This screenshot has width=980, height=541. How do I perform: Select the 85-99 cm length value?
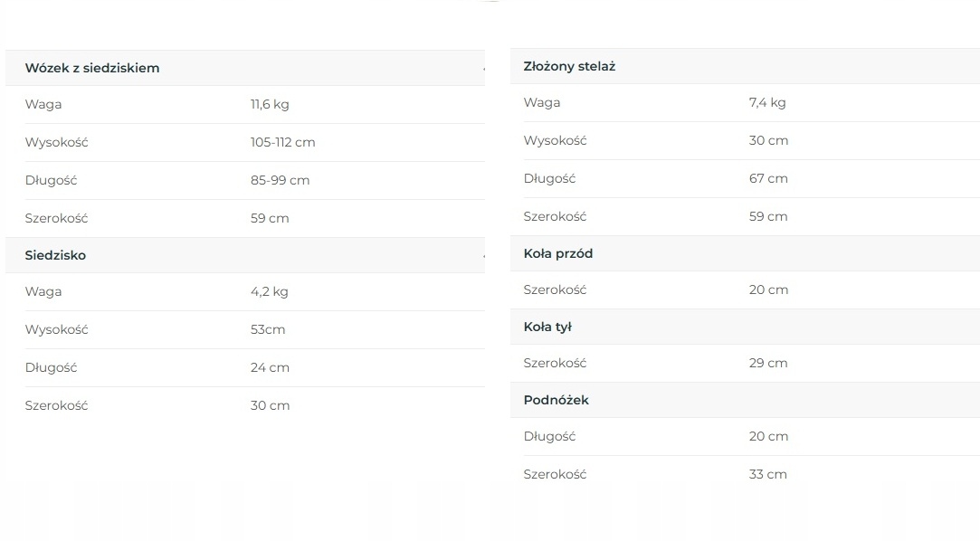[x=280, y=180]
